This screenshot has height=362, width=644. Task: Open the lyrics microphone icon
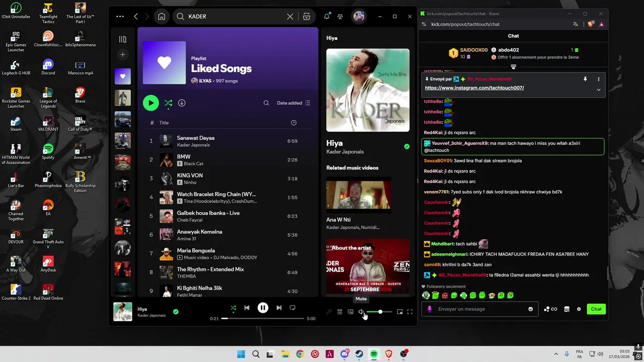329,312
